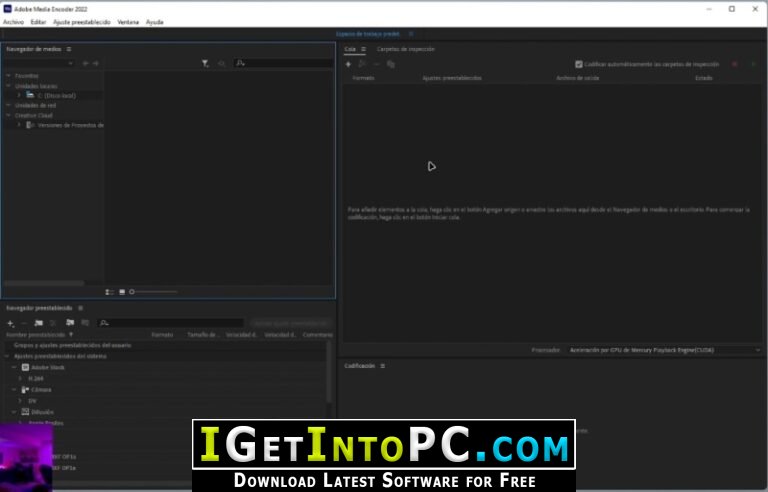
Task: Click remove icon in queue toolbar
Action: pos(376,64)
